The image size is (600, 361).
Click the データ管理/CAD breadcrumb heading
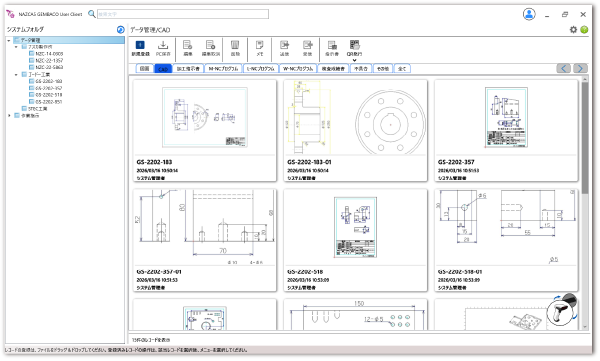150,29
